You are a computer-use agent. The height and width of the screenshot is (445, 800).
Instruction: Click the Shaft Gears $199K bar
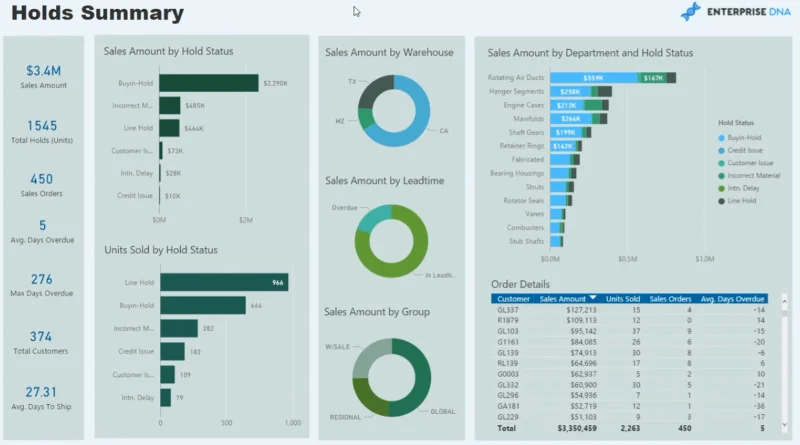tap(566, 133)
